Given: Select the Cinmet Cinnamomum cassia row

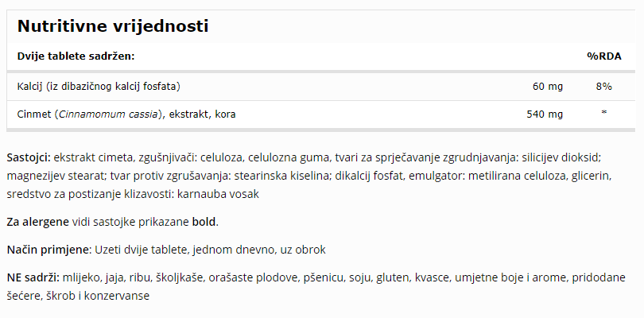Looking at the screenshot, I should tap(321, 114).
